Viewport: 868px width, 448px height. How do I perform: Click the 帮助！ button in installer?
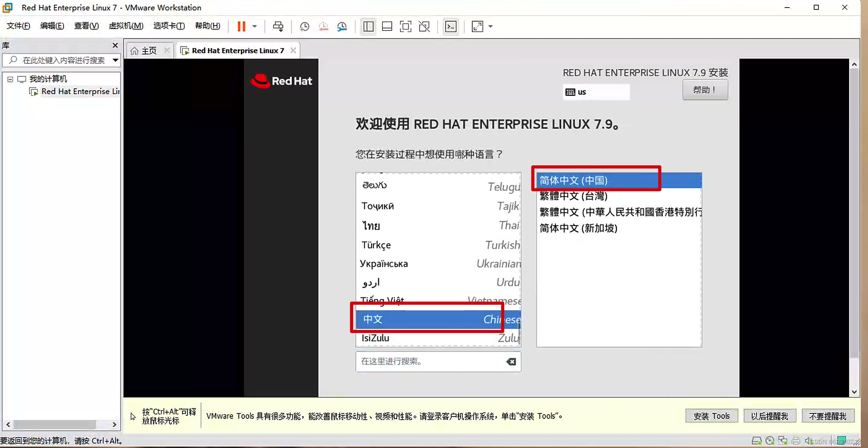click(x=705, y=90)
